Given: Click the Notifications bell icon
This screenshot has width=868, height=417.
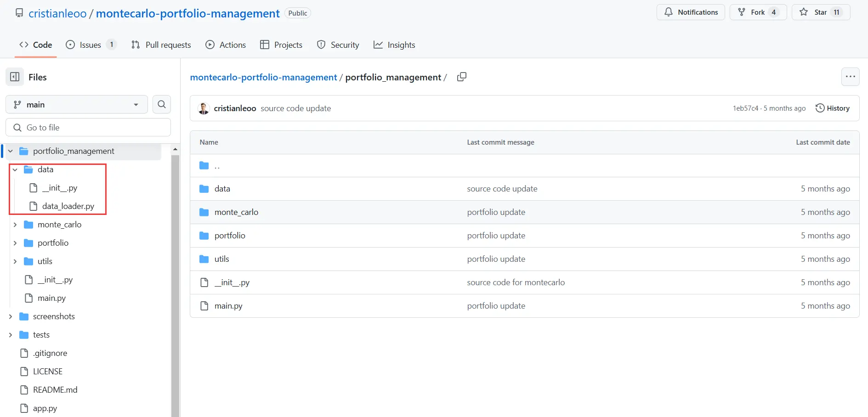Looking at the screenshot, I should tap(669, 12).
